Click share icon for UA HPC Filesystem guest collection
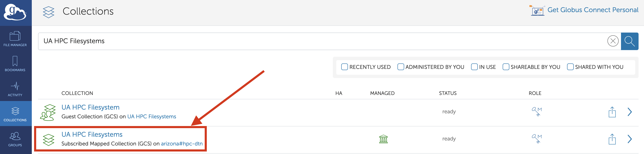This screenshot has height=154, width=644. [x=612, y=112]
